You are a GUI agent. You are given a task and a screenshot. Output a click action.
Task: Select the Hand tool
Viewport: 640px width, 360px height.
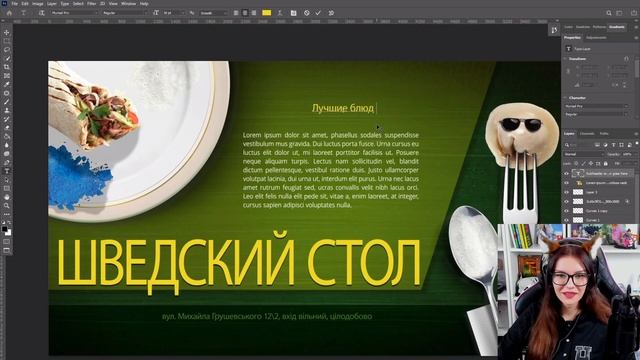pos(7,197)
